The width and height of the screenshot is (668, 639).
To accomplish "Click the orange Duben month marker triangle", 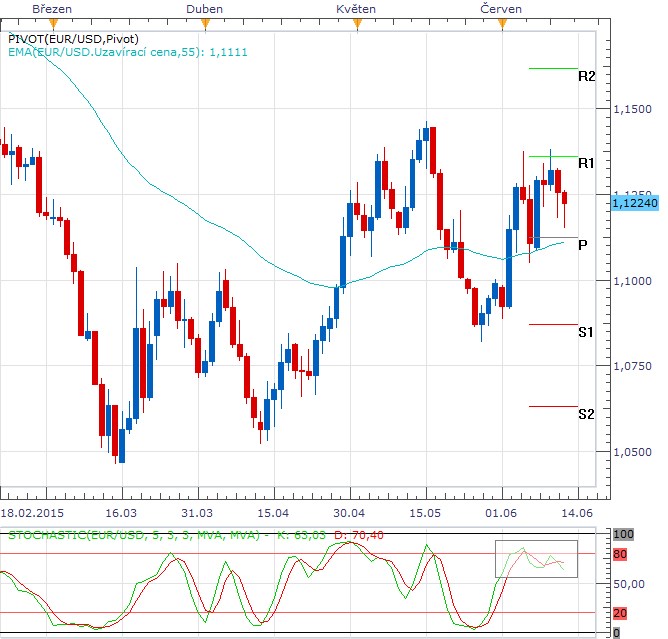I will pos(205,24).
